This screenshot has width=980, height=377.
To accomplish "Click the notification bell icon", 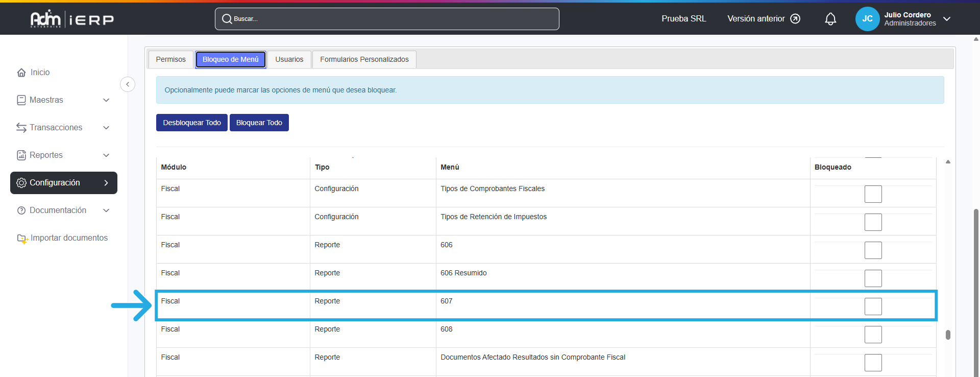I will pyautogui.click(x=830, y=19).
